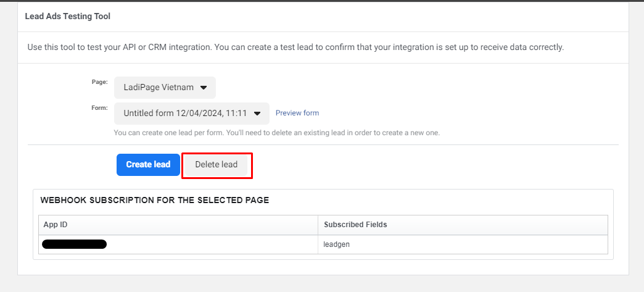Select the Subscribed Fields column header
The width and height of the screenshot is (644, 292).
355,225
